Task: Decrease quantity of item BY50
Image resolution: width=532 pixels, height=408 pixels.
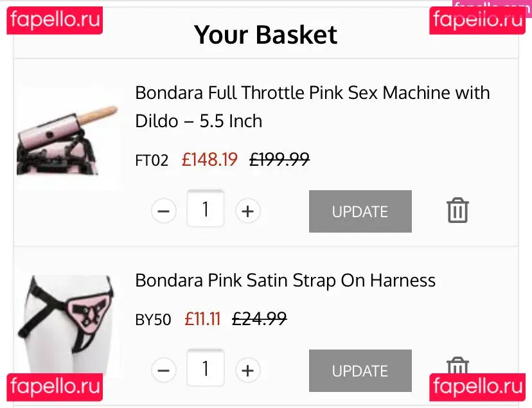Action: [x=164, y=370]
